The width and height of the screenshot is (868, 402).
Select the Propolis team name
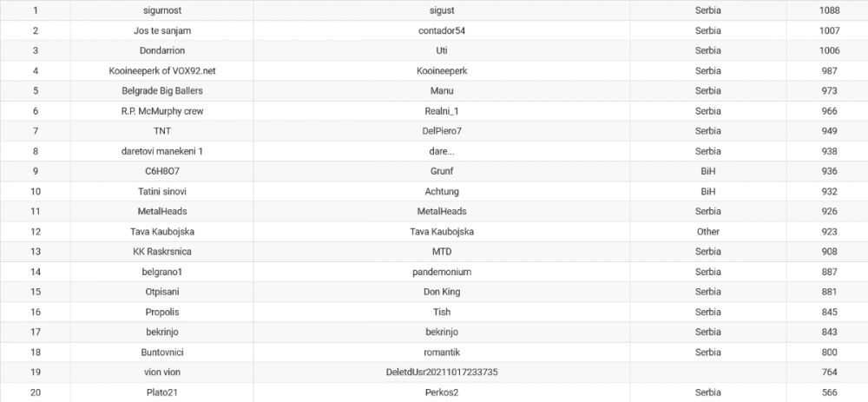coord(162,312)
